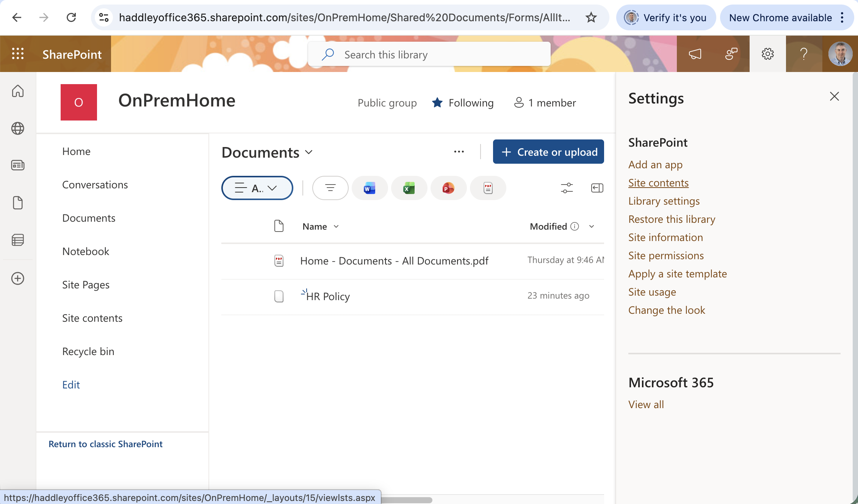Bookmark this page with the star icon
The height and width of the screenshot is (504, 858).
591,17
